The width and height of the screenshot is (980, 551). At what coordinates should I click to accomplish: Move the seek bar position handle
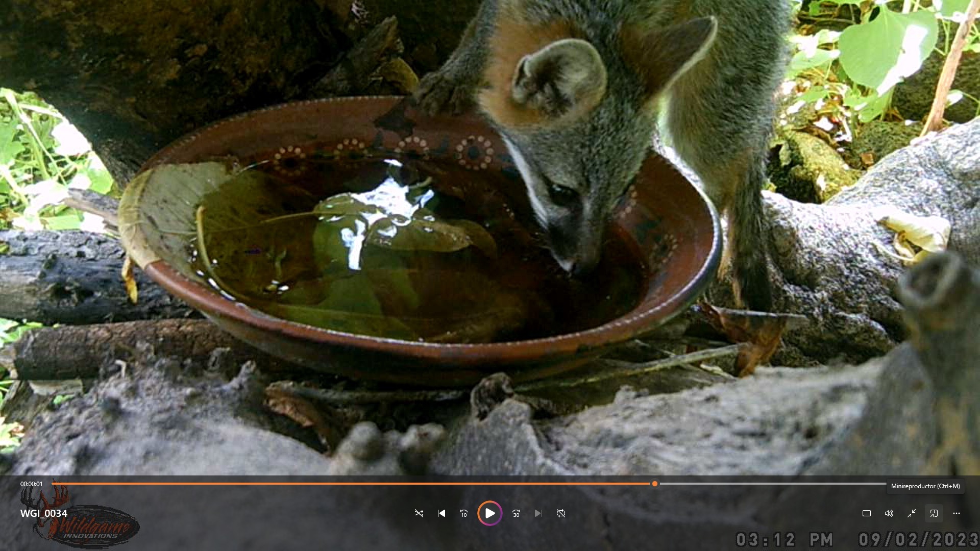655,484
